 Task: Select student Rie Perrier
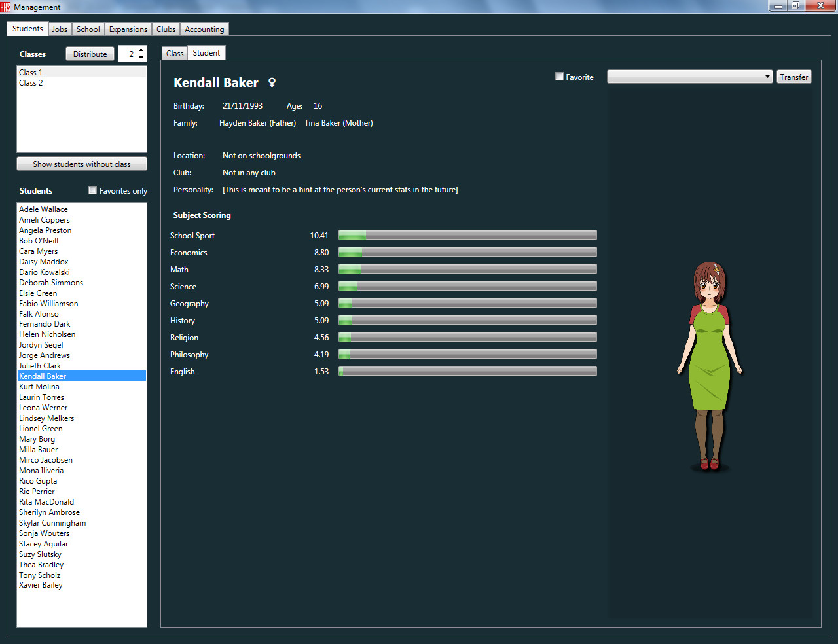point(82,491)
